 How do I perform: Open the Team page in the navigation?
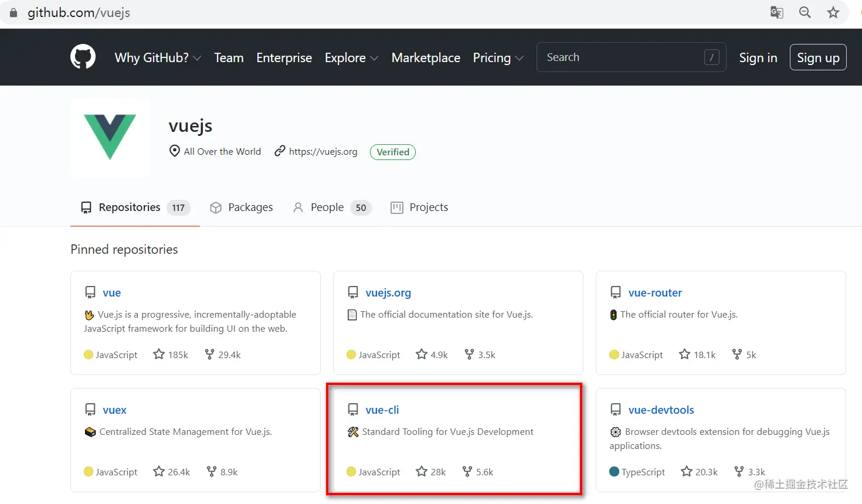(x=229, y=57)
